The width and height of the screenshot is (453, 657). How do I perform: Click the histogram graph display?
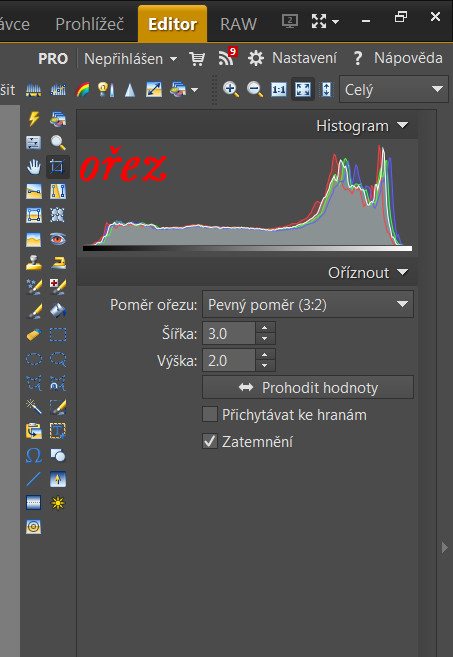pos(247,197)
